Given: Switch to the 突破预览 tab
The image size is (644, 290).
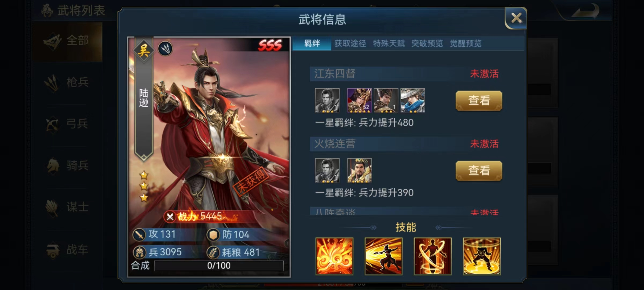Looking at the screenshot, I should [x=427, y=43].
